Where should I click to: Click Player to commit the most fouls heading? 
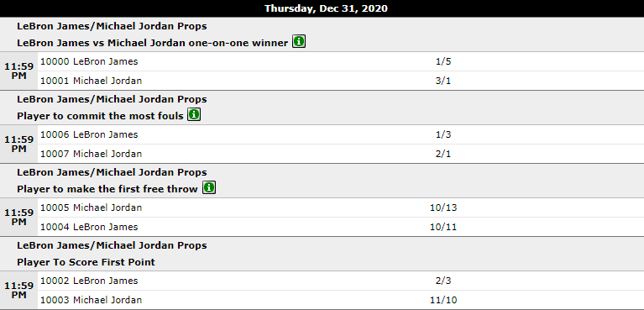[x=100, y=116]
